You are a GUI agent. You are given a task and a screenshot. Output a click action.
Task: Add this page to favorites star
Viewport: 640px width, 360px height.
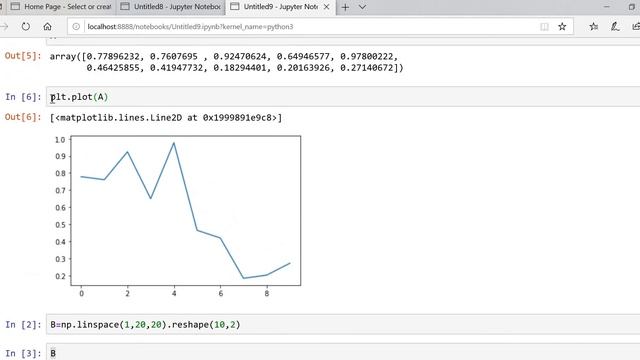pyautogui.click(x=562, y=27)
